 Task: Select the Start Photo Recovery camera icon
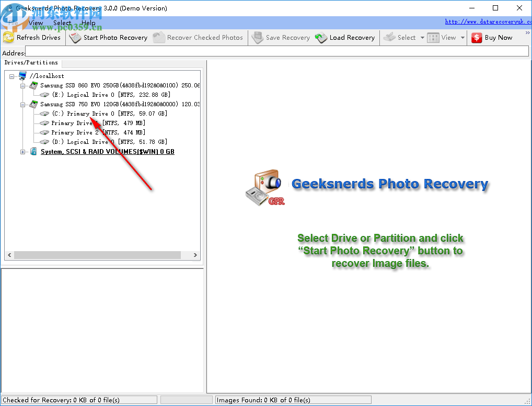click(74, 37)
